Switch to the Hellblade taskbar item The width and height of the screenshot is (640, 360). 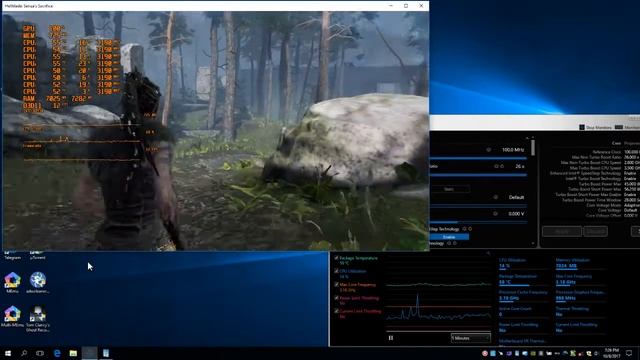tap(89, 353)
